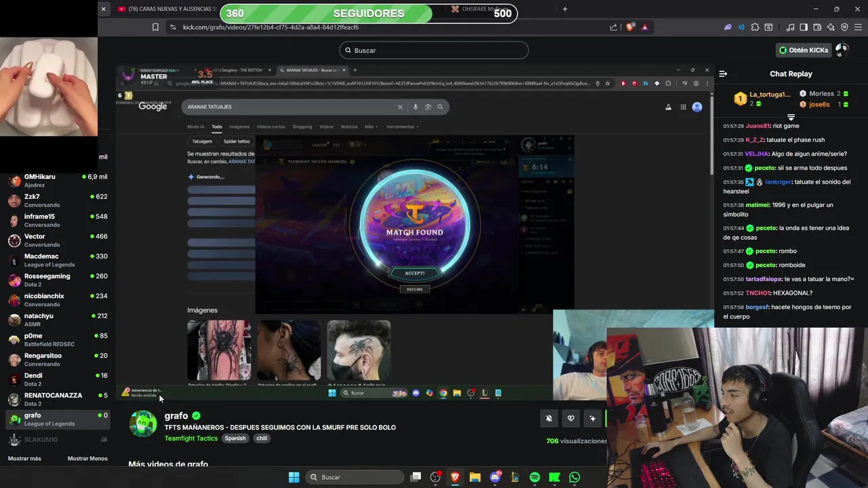868x488 pixels.
Task: Open the Leo AI sparkle icon
Action: coord(831,27)
